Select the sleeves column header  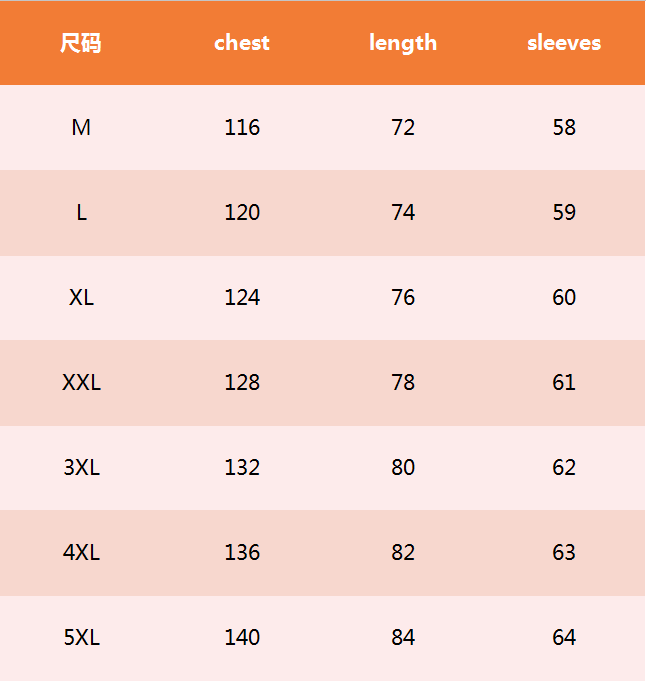(564, 43)
